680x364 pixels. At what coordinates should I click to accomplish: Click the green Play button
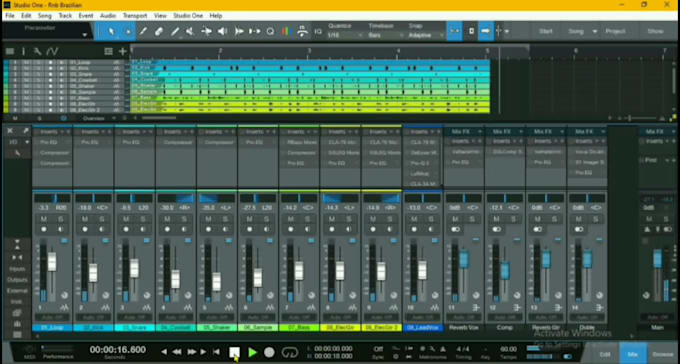click(x=252, y=352)
